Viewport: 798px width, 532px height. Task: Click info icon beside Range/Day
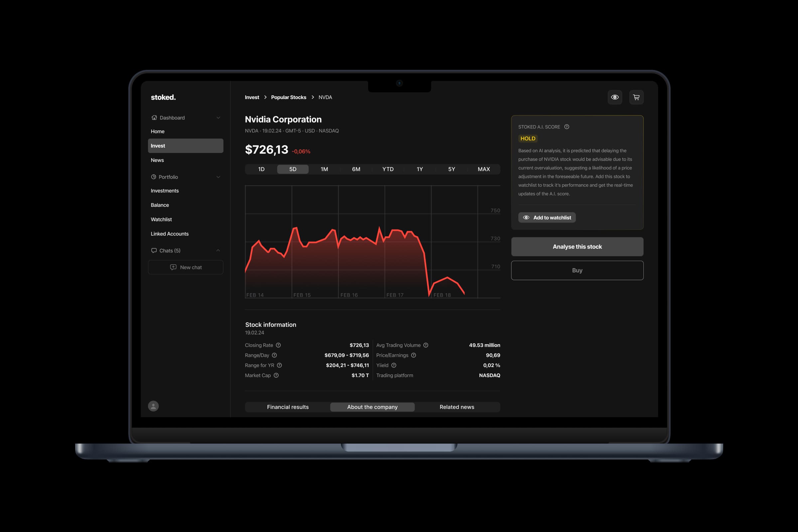click(x=275, y=355)
